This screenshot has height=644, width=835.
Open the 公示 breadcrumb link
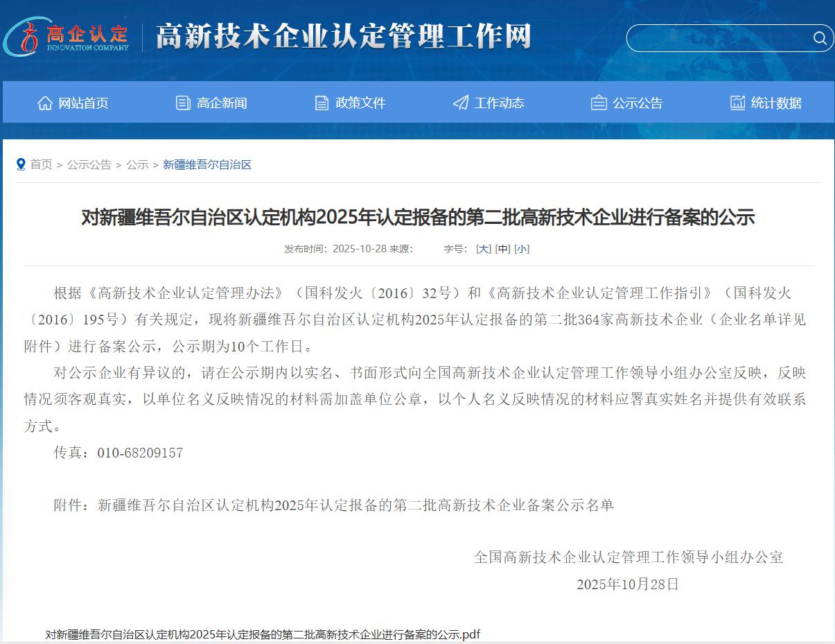137,164
